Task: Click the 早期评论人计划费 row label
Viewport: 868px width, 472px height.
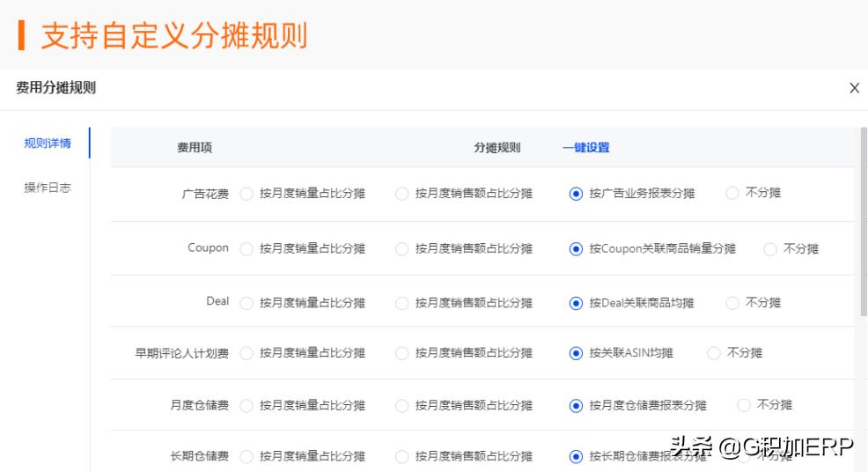Action: click(181, 353)
